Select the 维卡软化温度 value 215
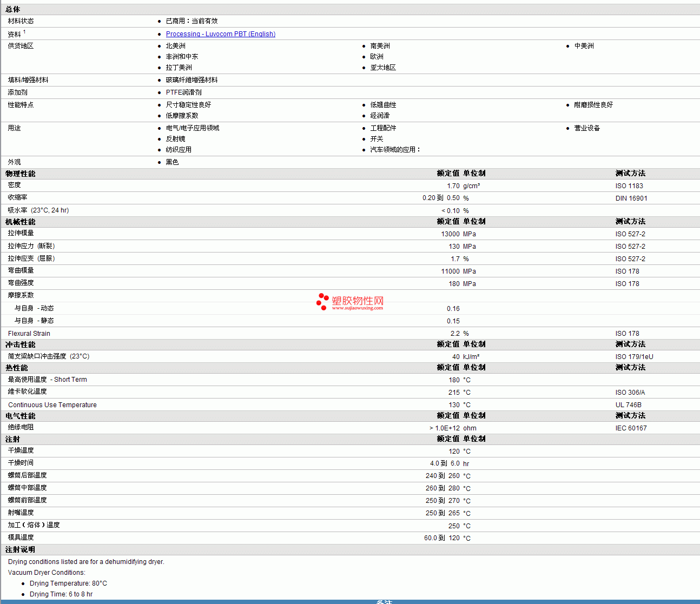The width and height of the screenshot is (700, 604). coord(454,393)
